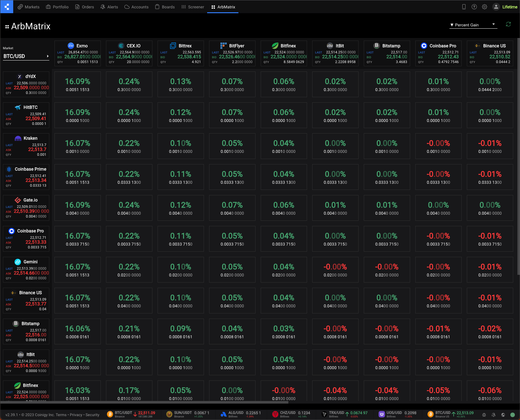Screen dimensions: 520x420
Task: Click the Gate.io row logo
Action: [x=18, y=200]
